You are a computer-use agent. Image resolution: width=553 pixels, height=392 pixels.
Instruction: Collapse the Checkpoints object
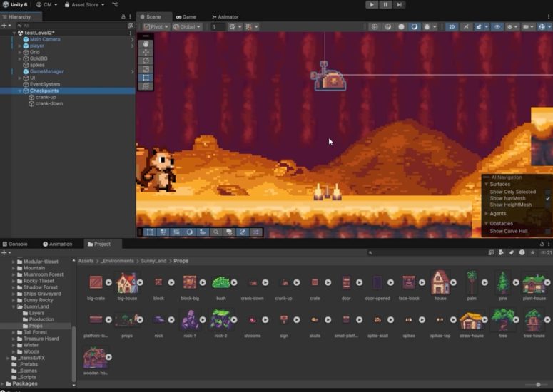pos(20,91)
